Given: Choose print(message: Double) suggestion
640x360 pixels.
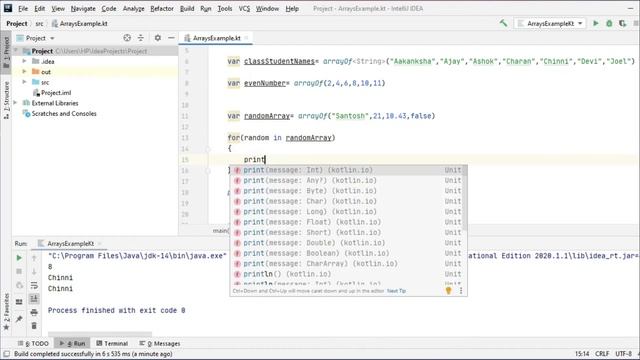Looking at the screenshot, I should point(348,243).
